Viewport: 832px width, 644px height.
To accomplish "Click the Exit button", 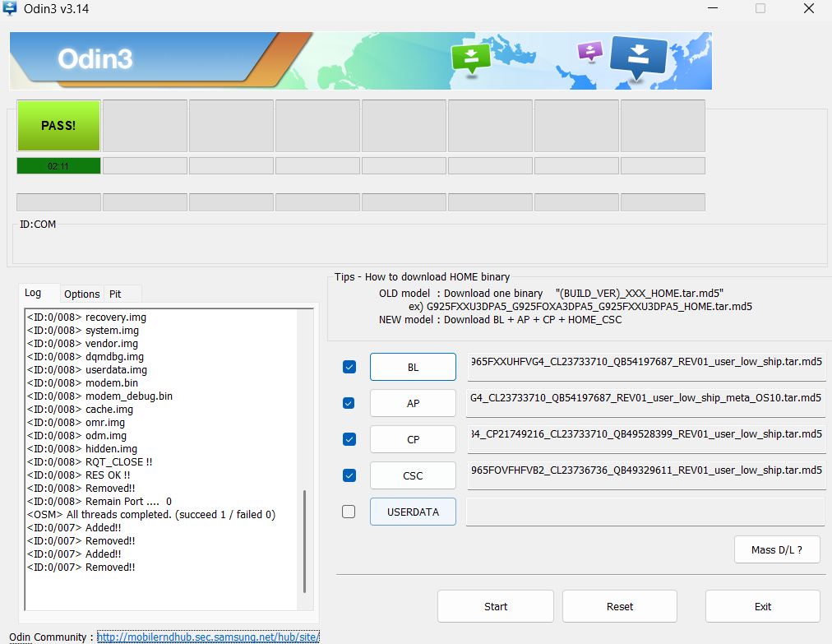I will pyautogui.click(x=762, y=606).
